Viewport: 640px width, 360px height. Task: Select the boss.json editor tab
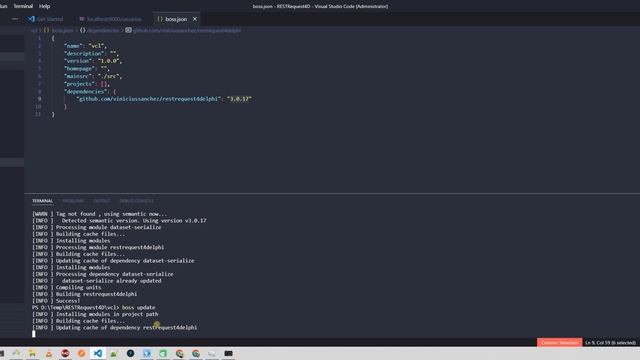176,19
